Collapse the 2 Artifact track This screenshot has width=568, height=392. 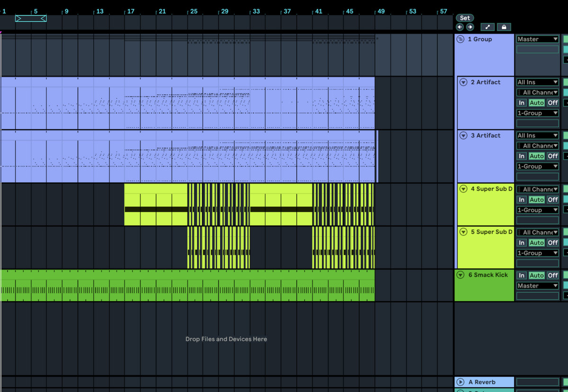(464, 82)
